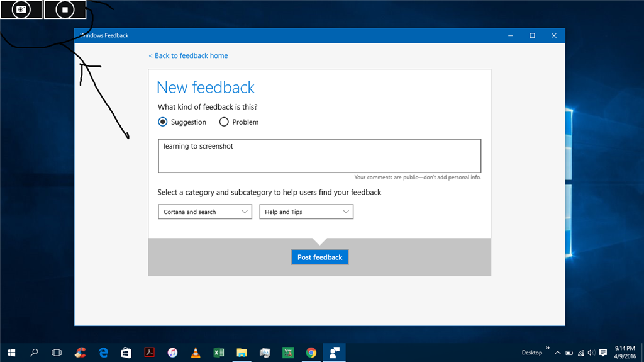Viewport: 644px width, 362px height.
Task: Show hidden system tray icons
Action: click(557, 353)
